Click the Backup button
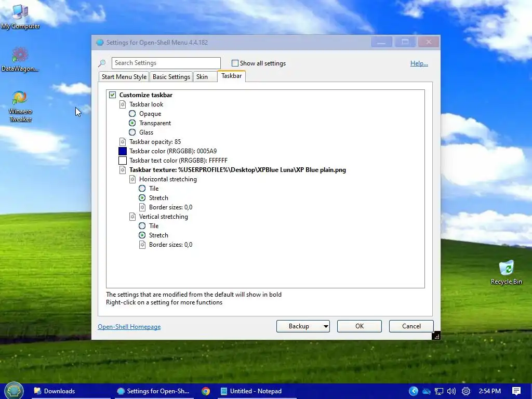The image size is (532, 399). (x=299, y=326)
